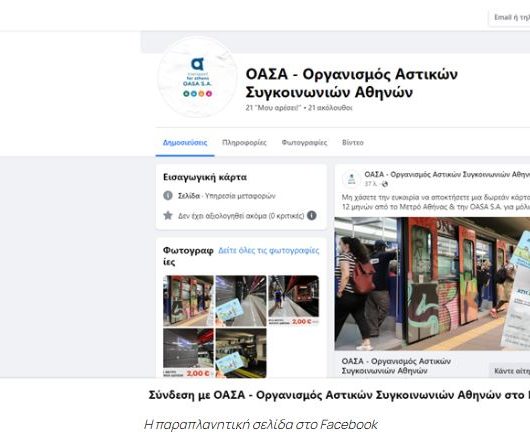The width and height of the screenshot is (530, 442).
Task: Click the post author name OASA link
Action: click(447, 174)
